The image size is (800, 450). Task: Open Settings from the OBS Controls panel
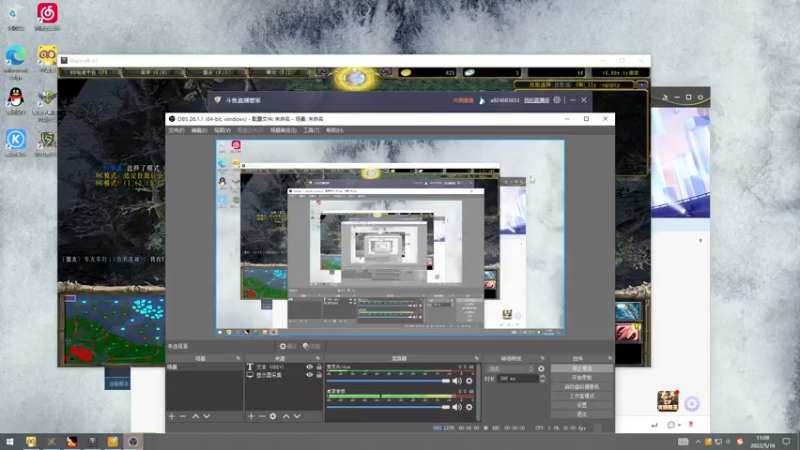pos(582,405)
